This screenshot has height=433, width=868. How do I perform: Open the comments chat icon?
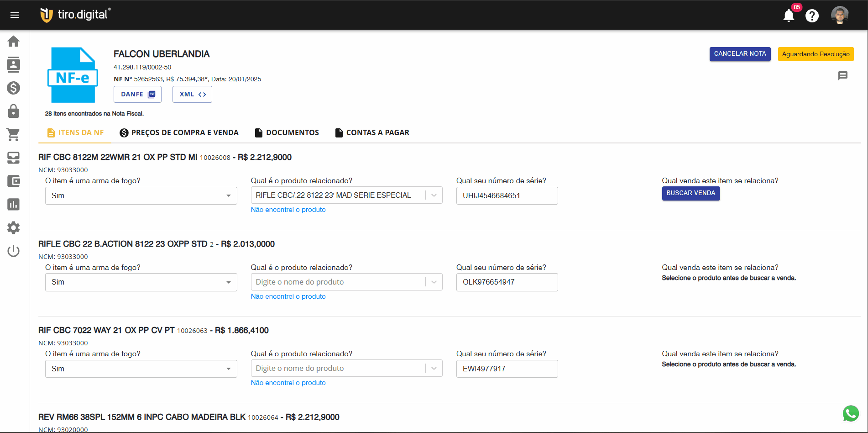[x=842, y=76]
